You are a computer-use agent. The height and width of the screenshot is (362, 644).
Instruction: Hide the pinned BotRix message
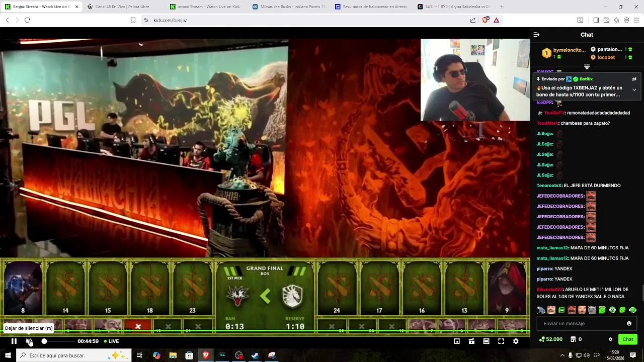[634, 79]
